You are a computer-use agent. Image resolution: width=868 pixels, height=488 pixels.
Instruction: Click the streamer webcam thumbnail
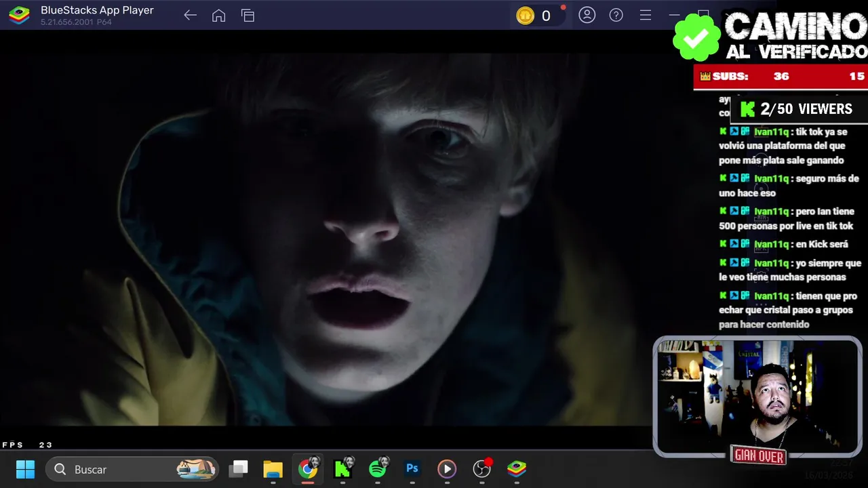tap(757, 397)
